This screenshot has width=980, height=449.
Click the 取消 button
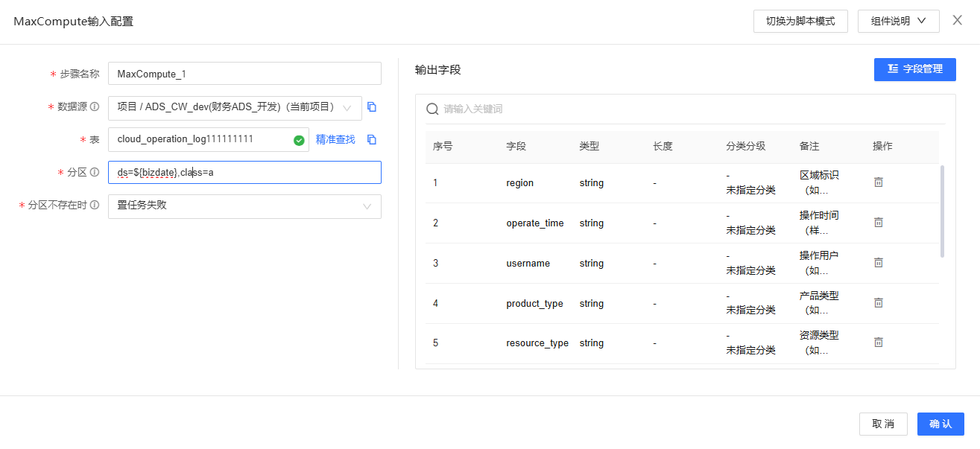883,424
